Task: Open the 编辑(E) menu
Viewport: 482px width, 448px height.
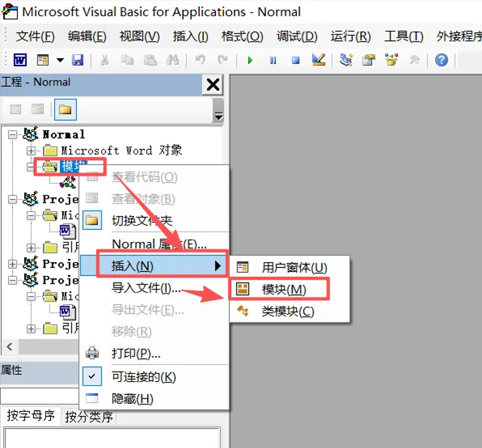Action: tap(87, 37)
